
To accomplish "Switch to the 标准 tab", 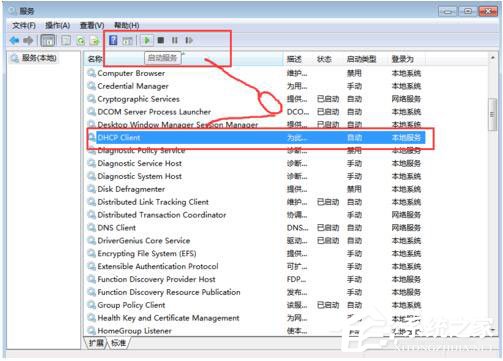I will click(118, 343).
